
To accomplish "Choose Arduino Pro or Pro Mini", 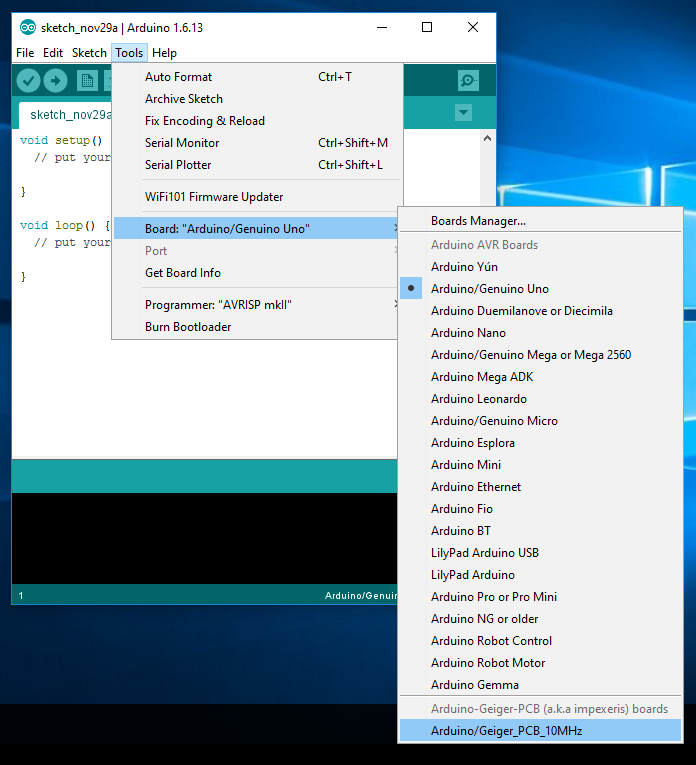I will (540, 596).
